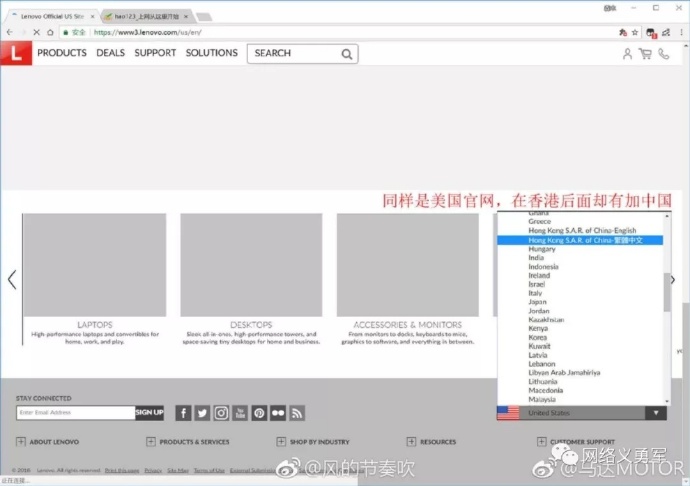Open the Support menu

tap(155, 53)
